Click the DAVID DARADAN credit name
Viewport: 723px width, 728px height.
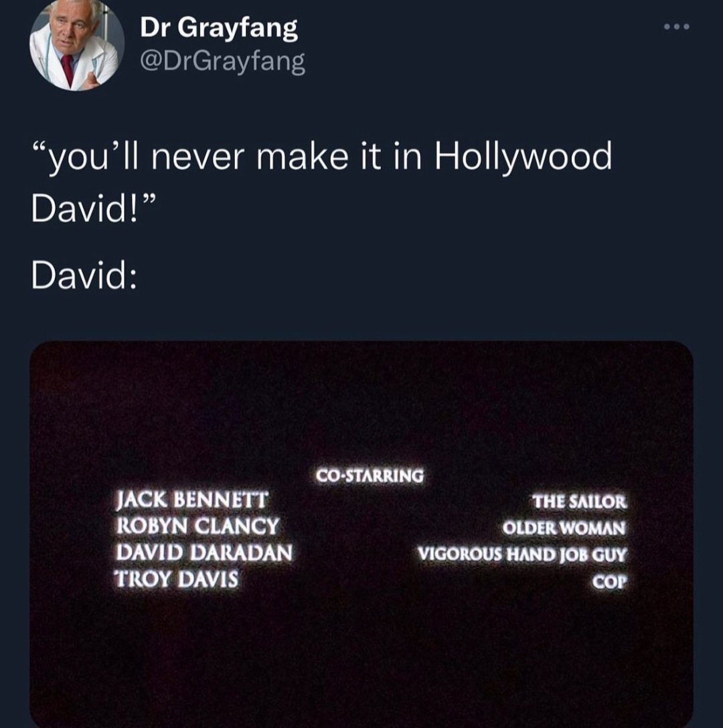(204, 553)
